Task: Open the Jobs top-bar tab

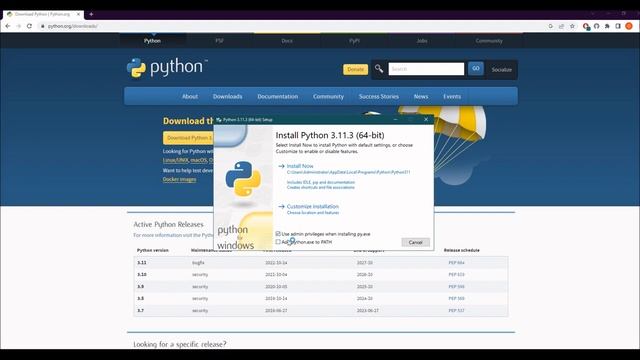Action: tap(422, 41)
